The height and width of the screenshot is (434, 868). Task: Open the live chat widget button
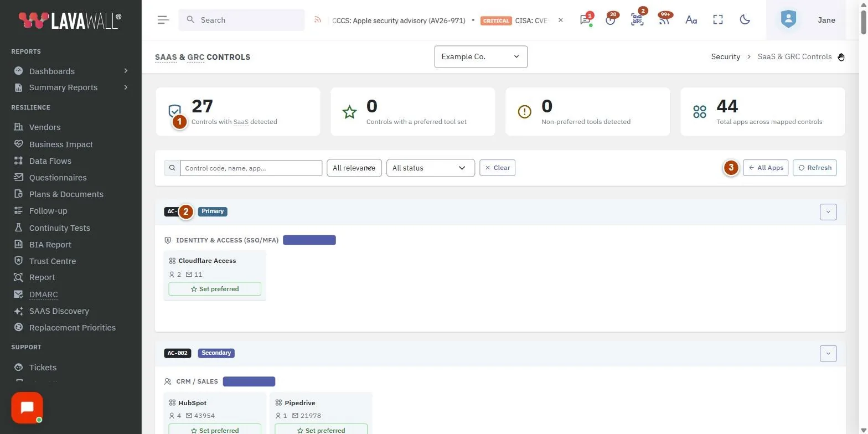click(x=27, y=408)
